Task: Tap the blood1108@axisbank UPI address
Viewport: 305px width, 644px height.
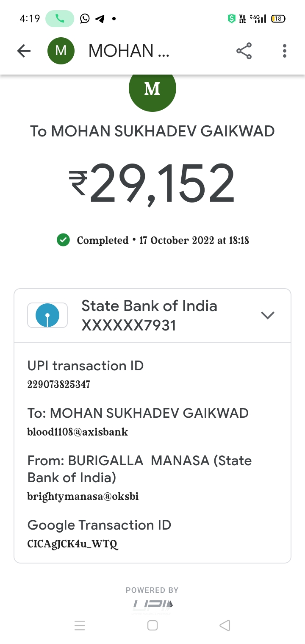Action: [x=78, y=432]
